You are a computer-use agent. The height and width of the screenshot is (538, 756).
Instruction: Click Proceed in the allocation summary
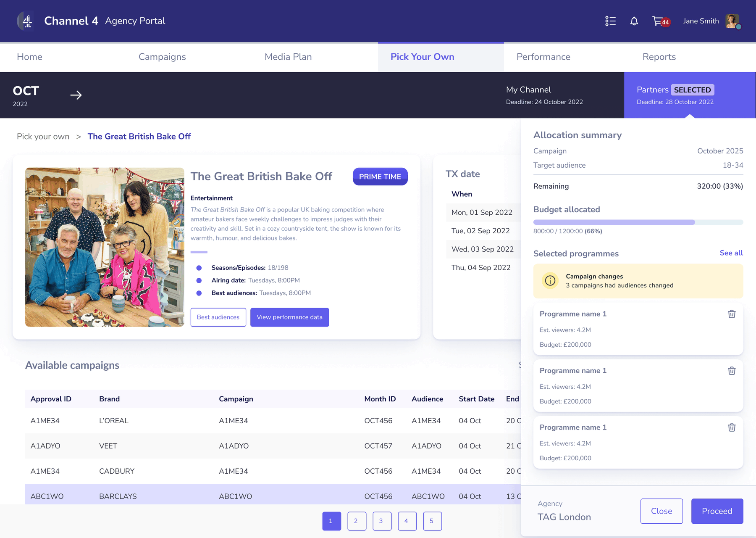717,511
